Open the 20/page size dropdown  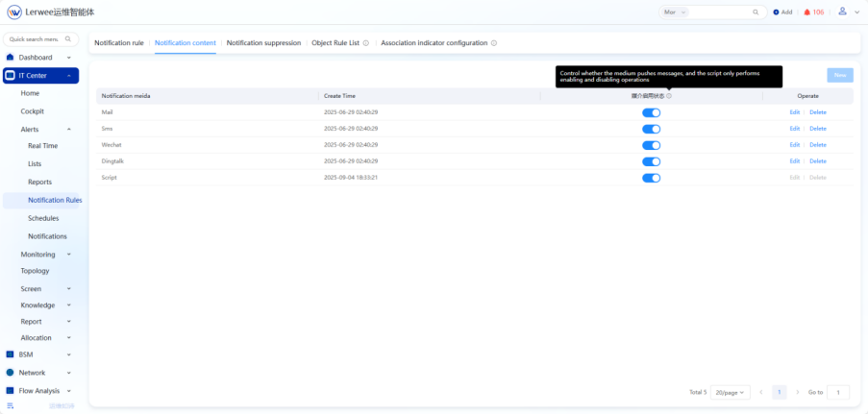coord(731,392)
